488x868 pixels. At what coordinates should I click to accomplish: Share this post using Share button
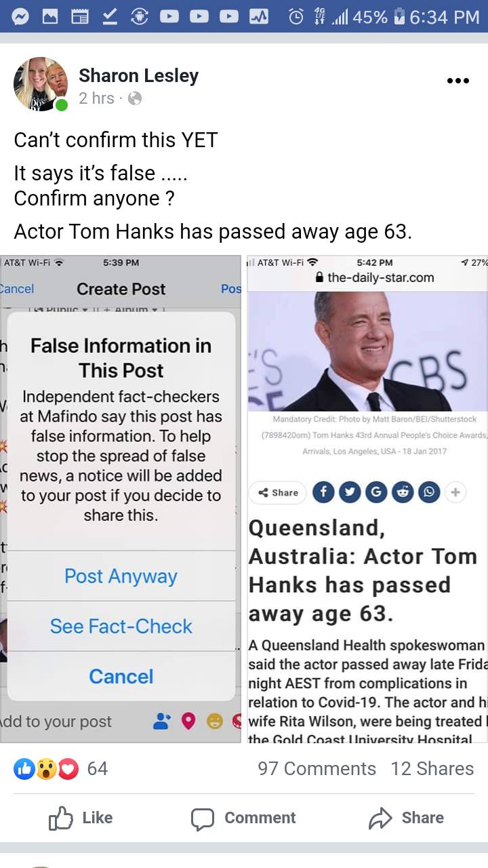point(406,818)
